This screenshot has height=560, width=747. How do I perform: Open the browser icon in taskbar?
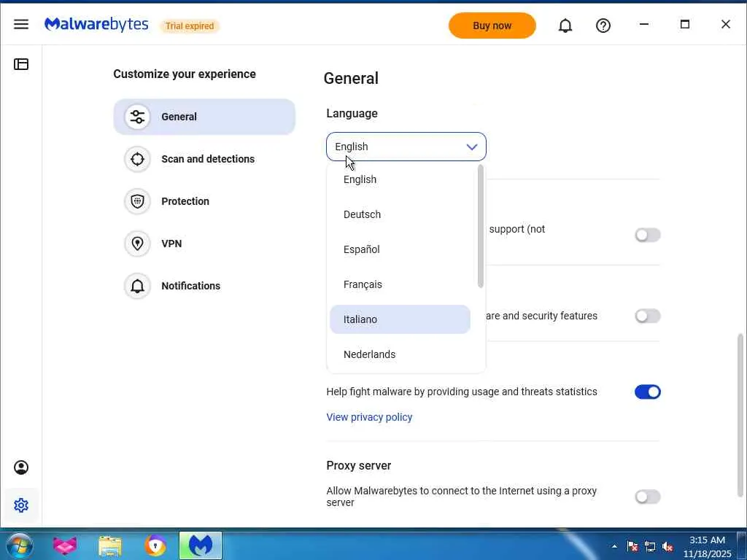[x=155, y=545]
